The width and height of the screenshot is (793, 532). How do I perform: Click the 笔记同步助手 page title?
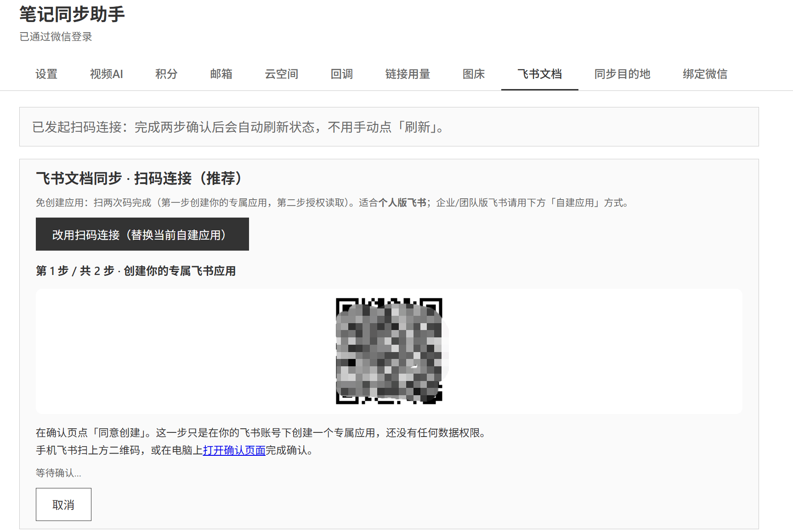point(72,14)
